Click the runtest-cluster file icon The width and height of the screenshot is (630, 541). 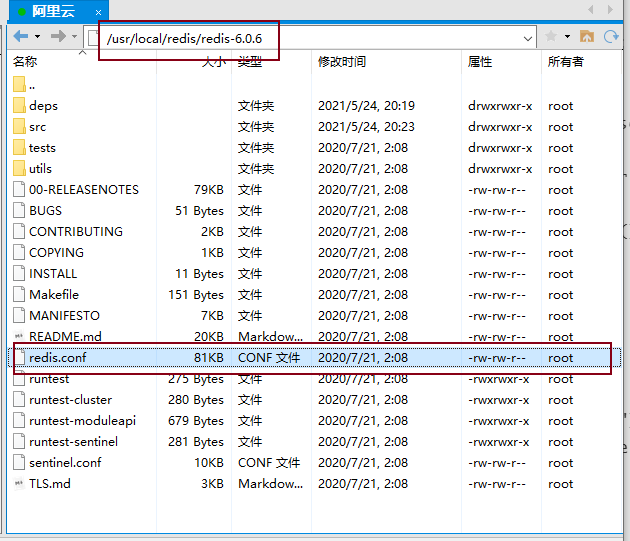pyautogui.click(x=19, y=399)
